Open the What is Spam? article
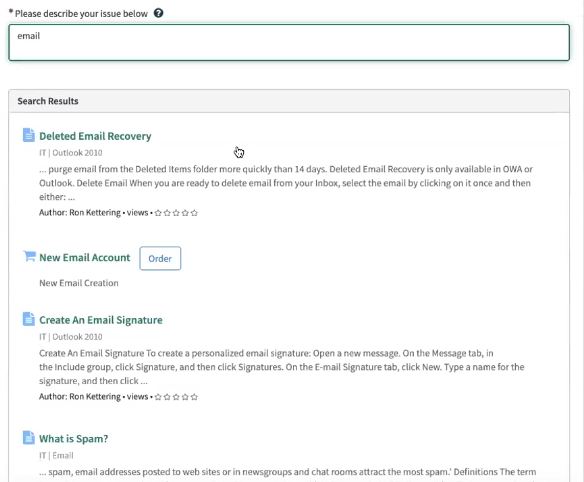The height and width of the screenshot is (482, 584). pos(74,439)
